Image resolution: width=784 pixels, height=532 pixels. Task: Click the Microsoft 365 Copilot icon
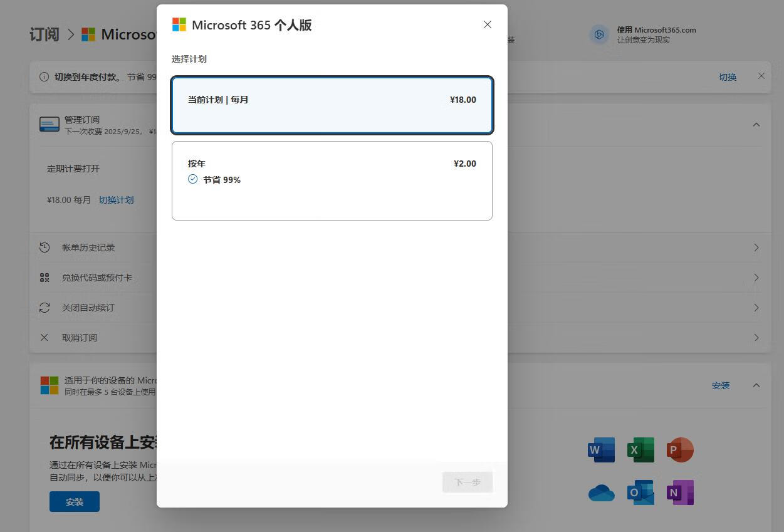click(599, 34)
